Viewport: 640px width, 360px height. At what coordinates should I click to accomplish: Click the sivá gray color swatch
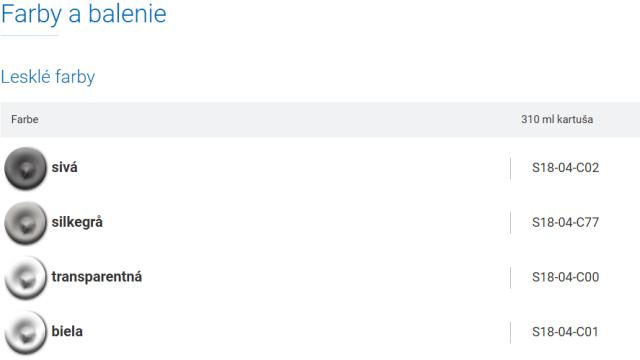(25, 168)
